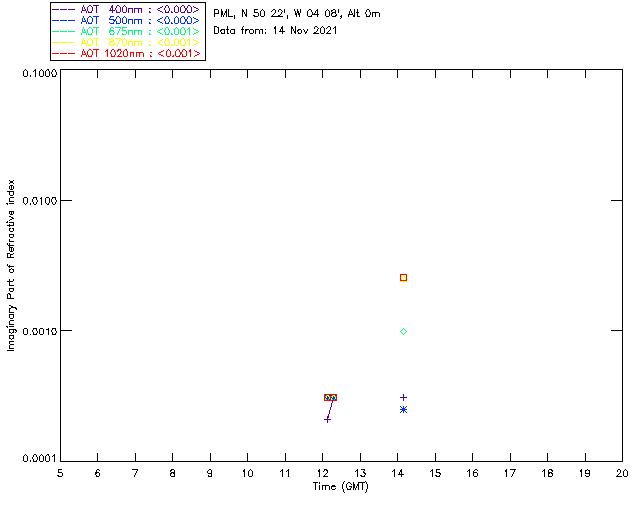Click the x-axis tick label 12
Viewport: 640px width, 512px height.
(322, 473)
